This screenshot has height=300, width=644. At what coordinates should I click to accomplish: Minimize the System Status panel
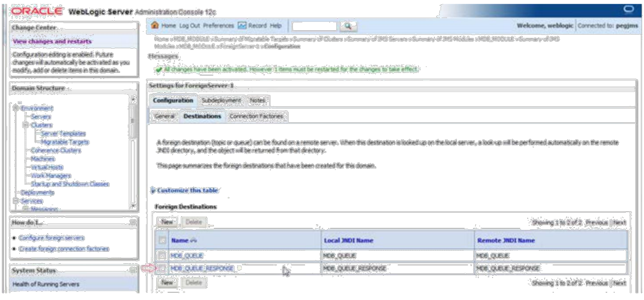coord(133,270)
